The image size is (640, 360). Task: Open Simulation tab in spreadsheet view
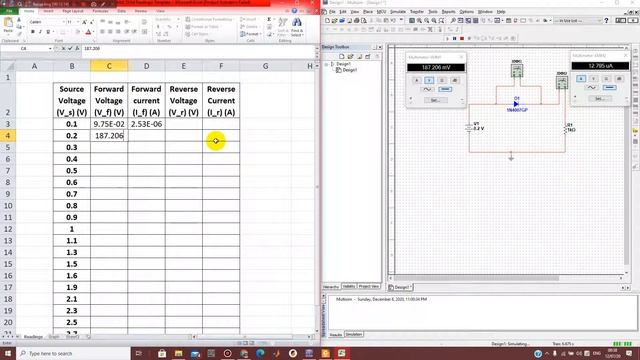pos(354,335)
